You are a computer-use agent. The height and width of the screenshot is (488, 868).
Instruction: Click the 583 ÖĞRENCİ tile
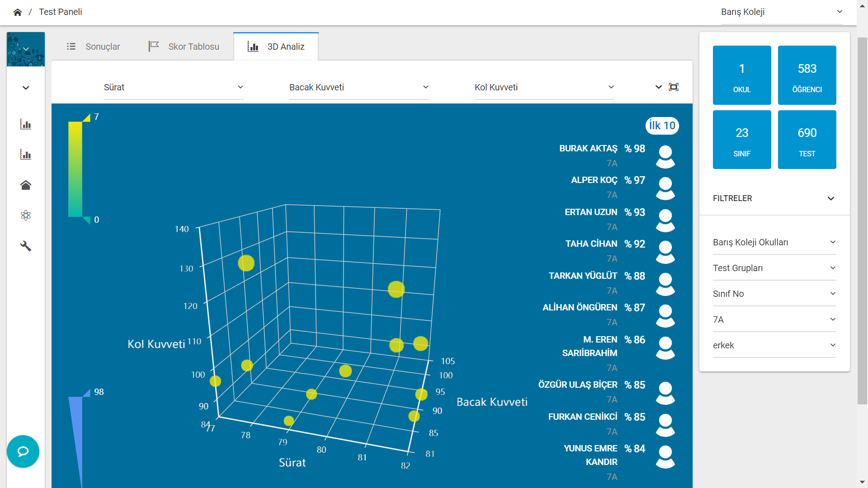pyautogui.click(x=807, y=75)
